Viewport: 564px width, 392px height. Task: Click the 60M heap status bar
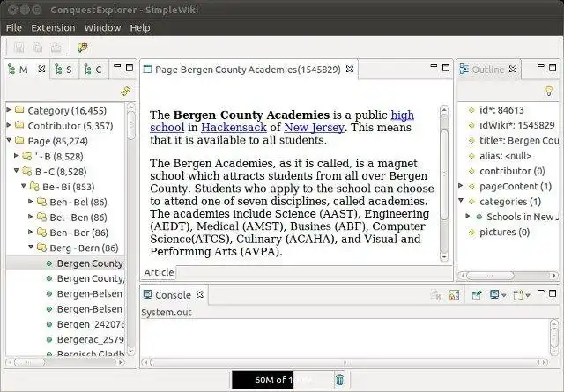pyautogui.click(x=282, y=381)
